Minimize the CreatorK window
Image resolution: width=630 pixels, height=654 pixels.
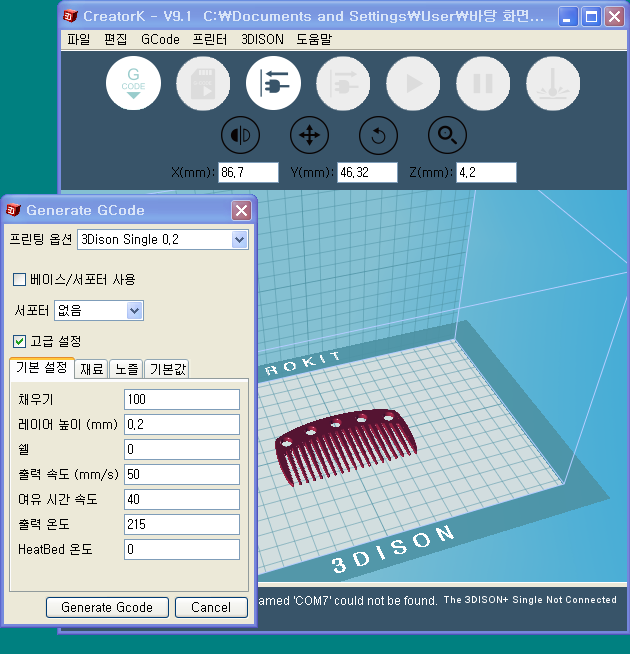(568, 17)
